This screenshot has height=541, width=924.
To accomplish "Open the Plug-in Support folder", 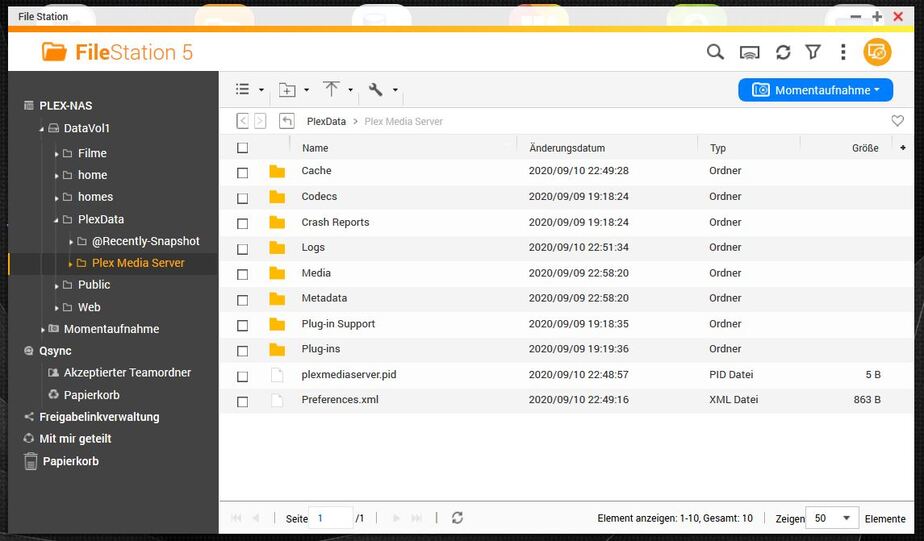I will (x=338, y=324).
